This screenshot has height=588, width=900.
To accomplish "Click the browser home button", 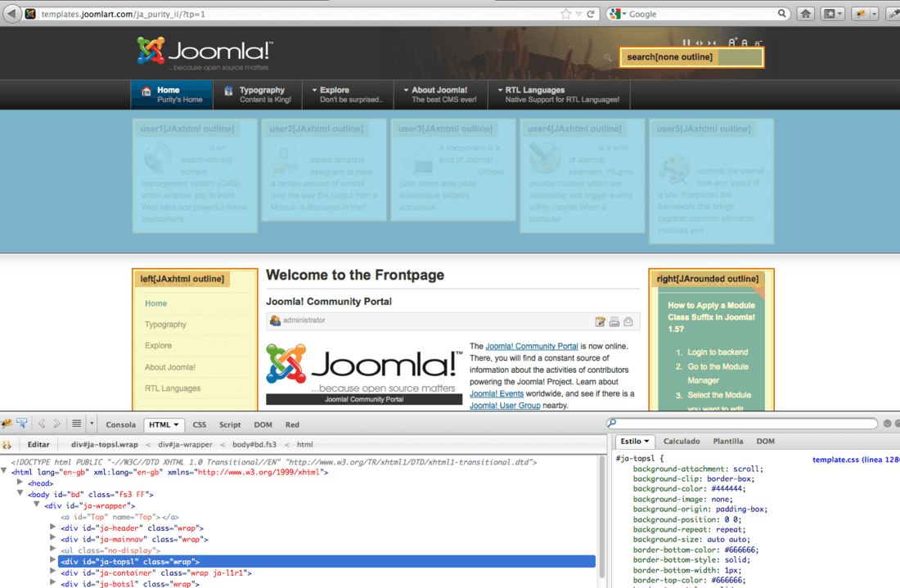I will (805, 14).
